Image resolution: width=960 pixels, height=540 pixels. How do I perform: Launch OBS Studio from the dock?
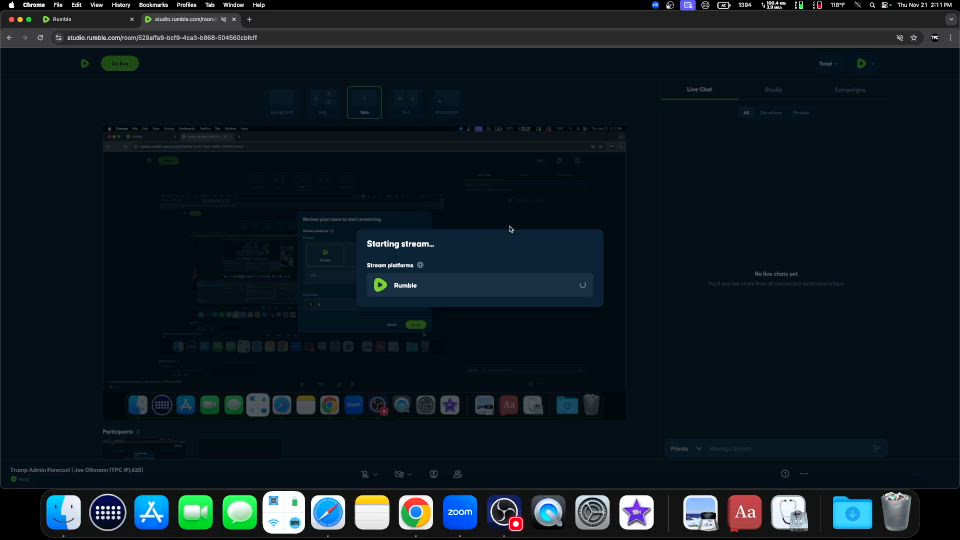point(505,512)
